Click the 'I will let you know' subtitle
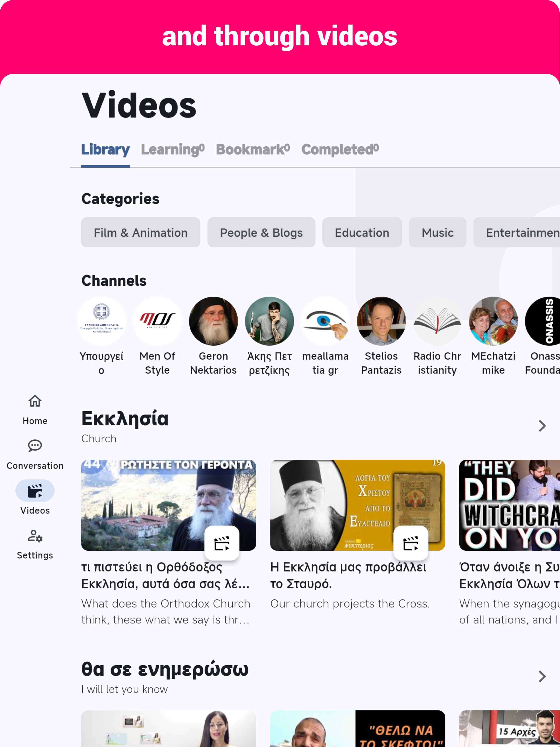This screenshot has height=747, width=560. coord(124,689)
